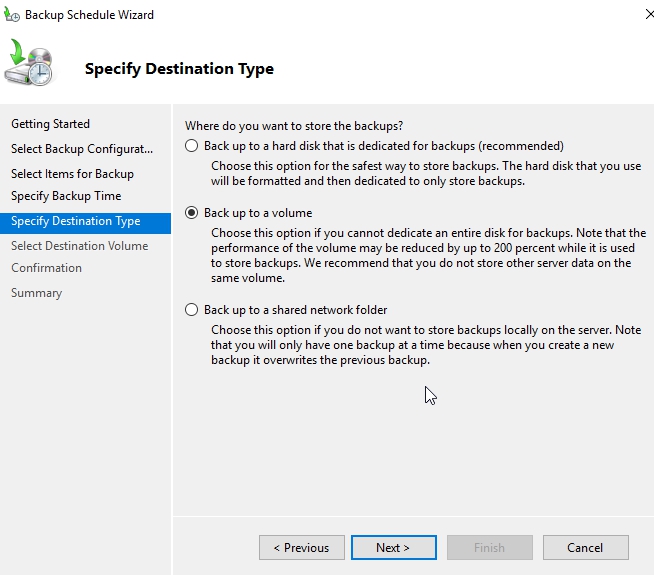654x575 pixels.
Task: Navigate to the Specify Backup Time step
Action: coord(66,196)
